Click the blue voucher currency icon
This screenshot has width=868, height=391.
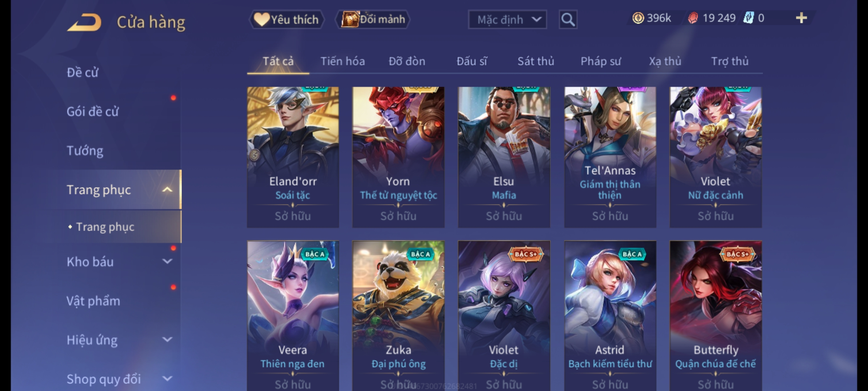748,18
